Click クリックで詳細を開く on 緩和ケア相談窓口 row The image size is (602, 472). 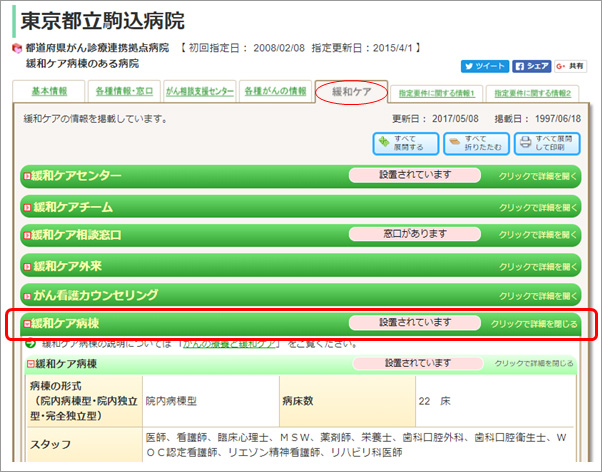pos(538,235)
